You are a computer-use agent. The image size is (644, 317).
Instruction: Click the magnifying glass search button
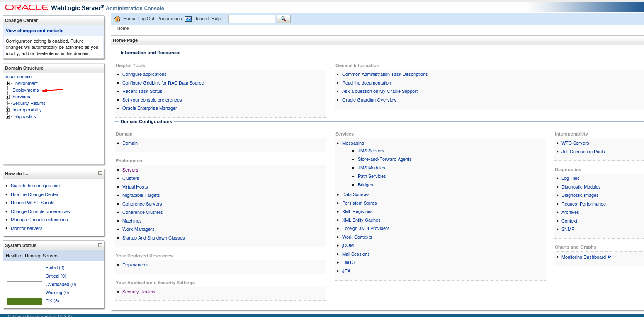point(283,19)
